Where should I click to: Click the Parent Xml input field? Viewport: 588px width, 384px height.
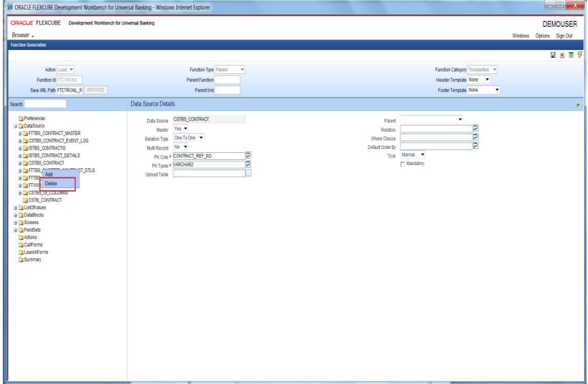pyautogui.click(x=227, y=90)
